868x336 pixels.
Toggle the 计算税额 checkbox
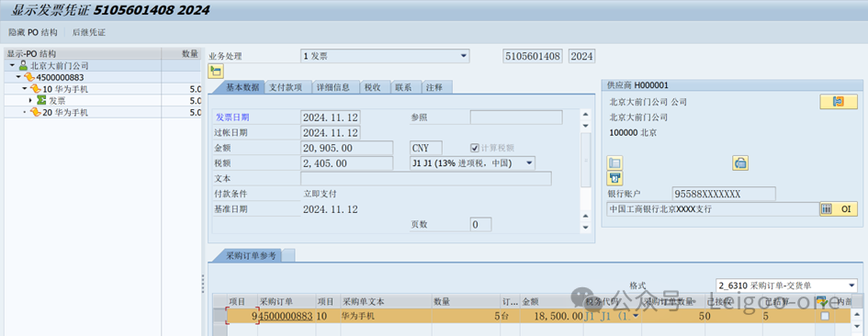[474, 148]
